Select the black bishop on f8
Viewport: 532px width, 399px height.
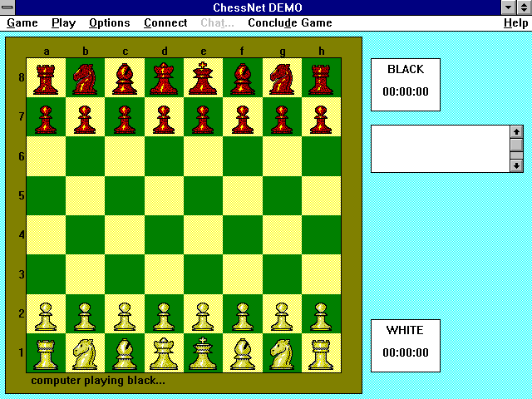coord(242,79)
